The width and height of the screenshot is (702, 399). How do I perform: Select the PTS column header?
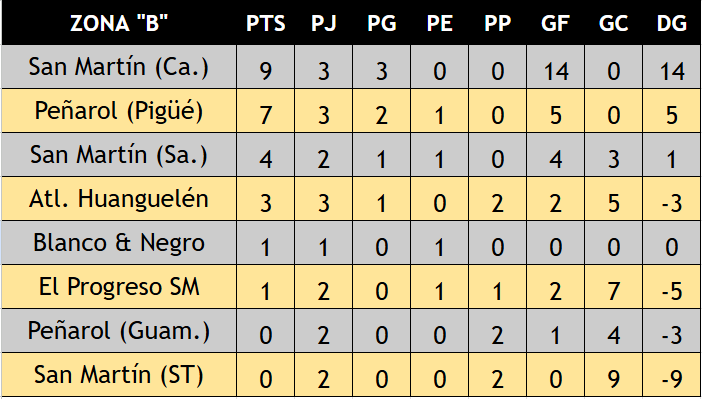point(265,22)
